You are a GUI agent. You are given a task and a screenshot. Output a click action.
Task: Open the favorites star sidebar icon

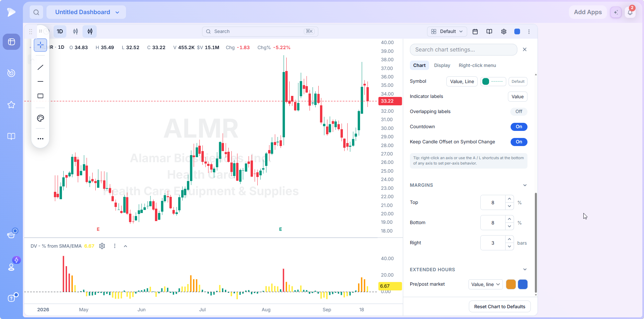(11, 105)
